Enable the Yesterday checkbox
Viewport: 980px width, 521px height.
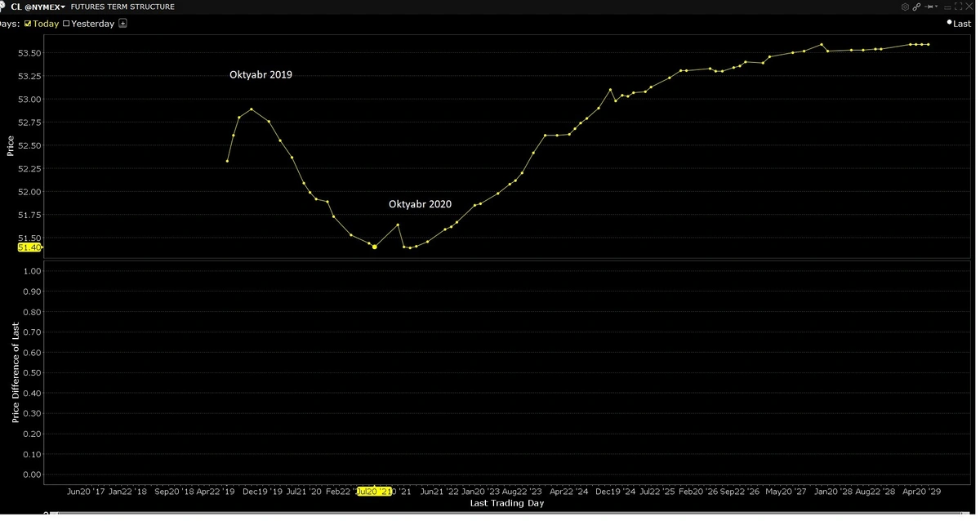67,24
